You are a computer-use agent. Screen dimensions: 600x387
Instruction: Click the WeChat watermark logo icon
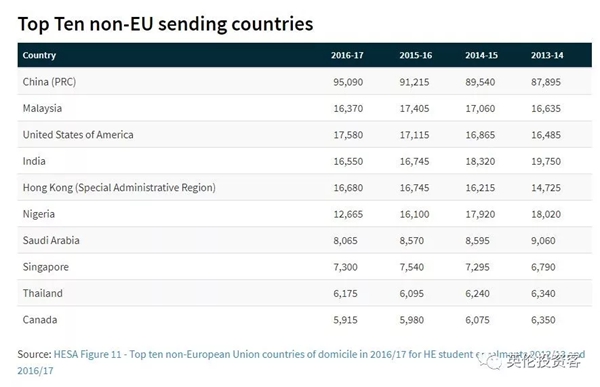click(490, 361)
